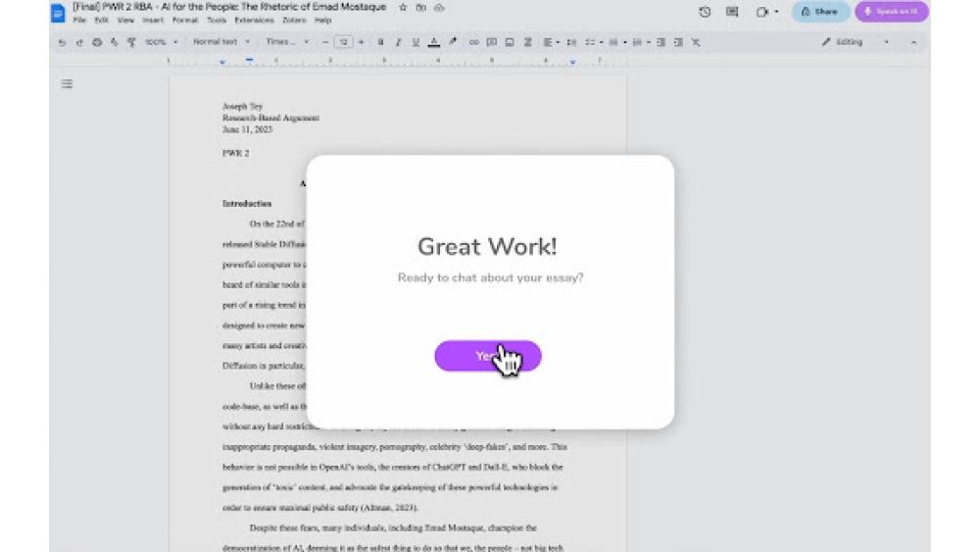Click the Share button
The height and width of the screenshot is (552, 980).
[x=820, y=12]
